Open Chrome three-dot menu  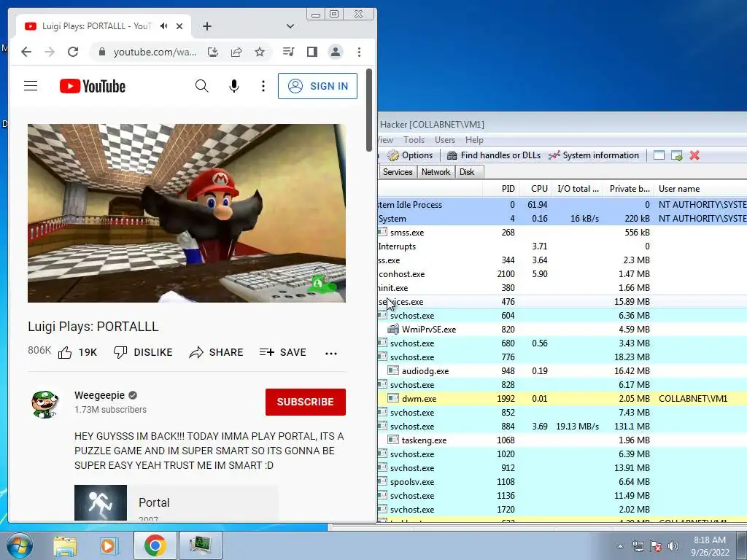coord(359,52)
